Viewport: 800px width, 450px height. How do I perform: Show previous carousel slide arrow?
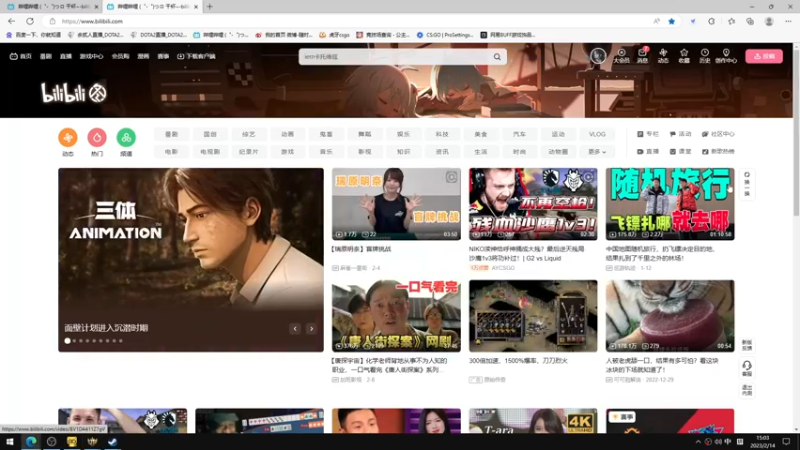(x=295, y=329)
